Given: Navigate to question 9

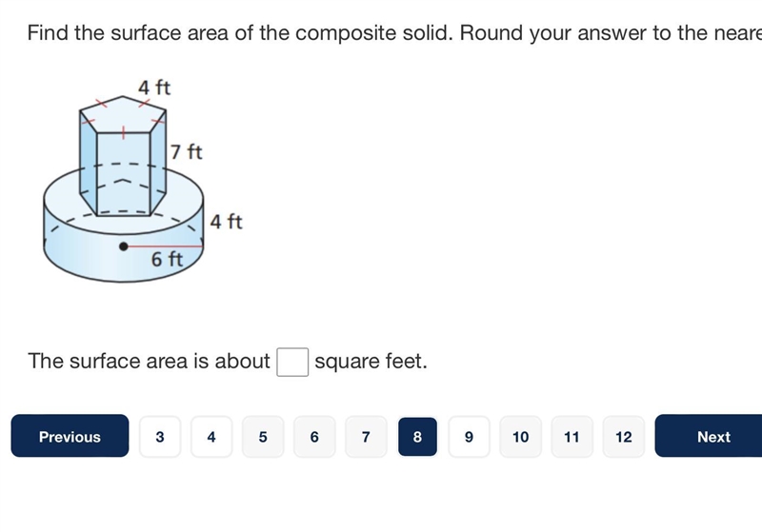Looking at the screenshot, I should pyautogui.click(x=469, y=437).
